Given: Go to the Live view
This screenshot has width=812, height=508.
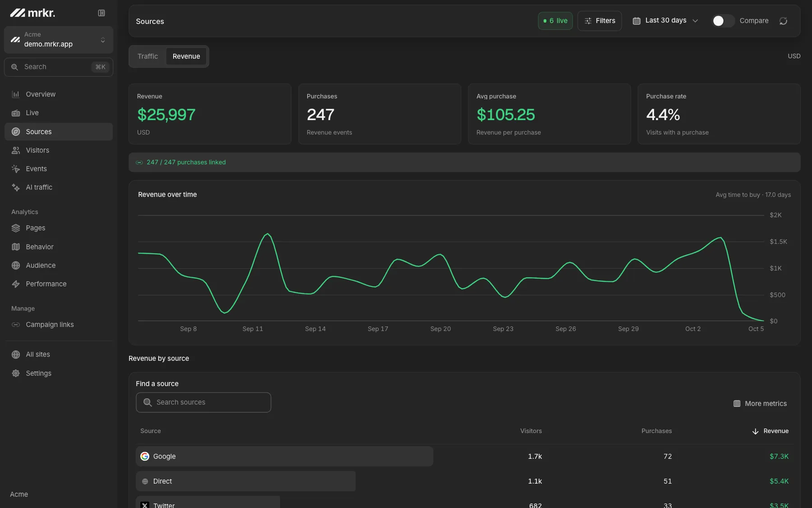Looking at the screenshot, I should [59, 113].
